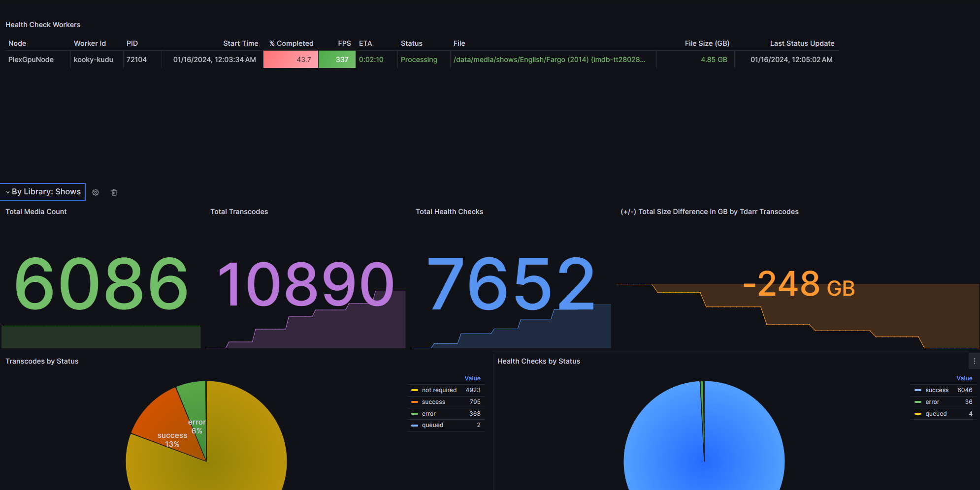Viewport: 980px width, 490px height.
Task: Click the yellow swatch beside 'not required'
Action: point(415,390)
